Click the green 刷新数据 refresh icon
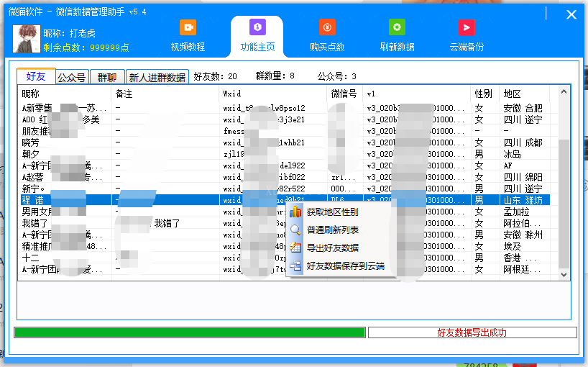The height and width of the screenshot is (367, 588). (x=397, y=27)
